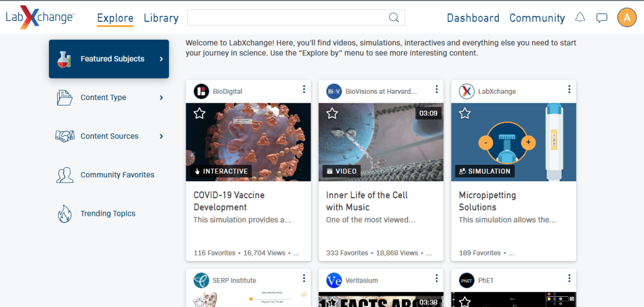Open the notifications bell
The height and width of the screenshot is (307, 644).
tap(580, 18)
